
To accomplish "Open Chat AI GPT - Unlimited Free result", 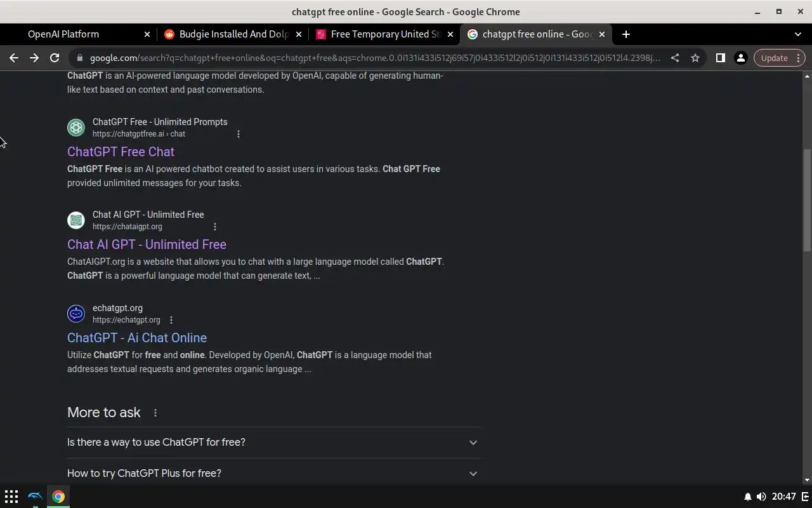I will coord(147,244).
